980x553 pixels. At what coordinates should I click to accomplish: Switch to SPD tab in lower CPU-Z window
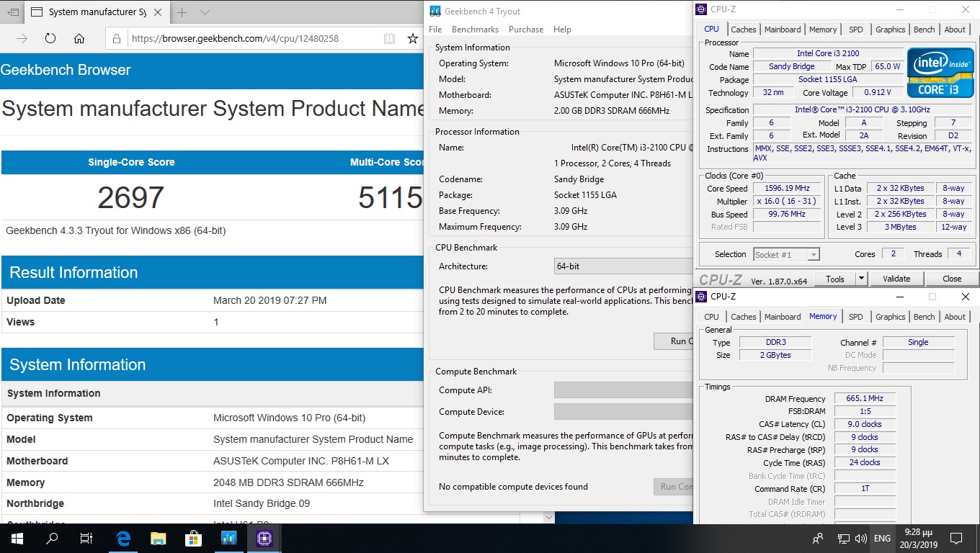[x=855, y=317]
